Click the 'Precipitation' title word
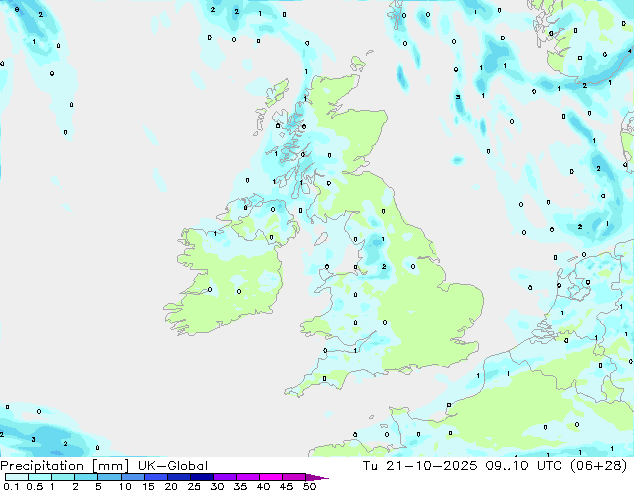 click(x=42, y=466)
